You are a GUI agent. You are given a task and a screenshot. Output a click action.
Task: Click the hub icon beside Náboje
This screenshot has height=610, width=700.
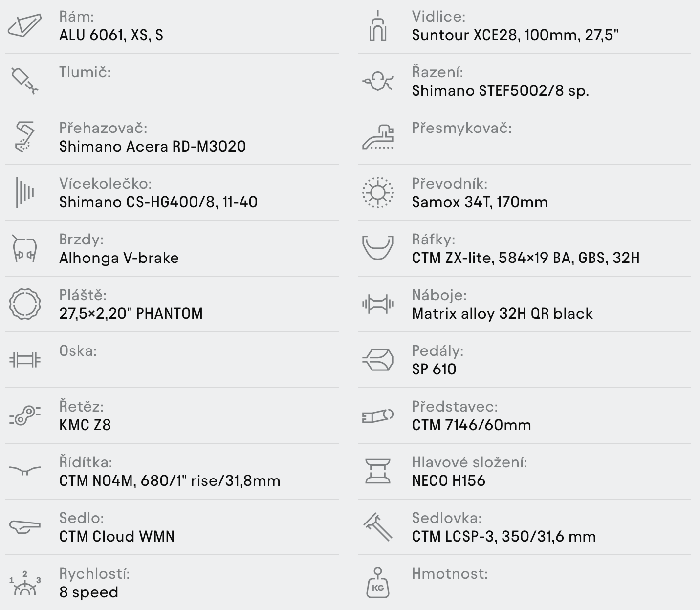coord(377,304)
